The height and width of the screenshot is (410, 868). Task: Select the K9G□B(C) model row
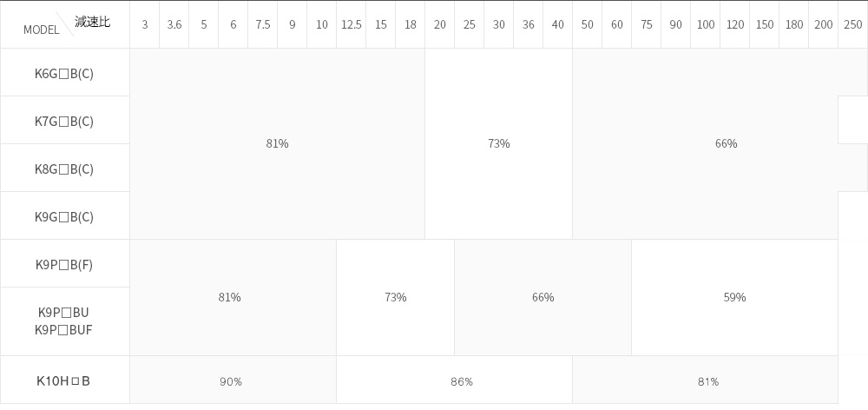pos(65,215)
